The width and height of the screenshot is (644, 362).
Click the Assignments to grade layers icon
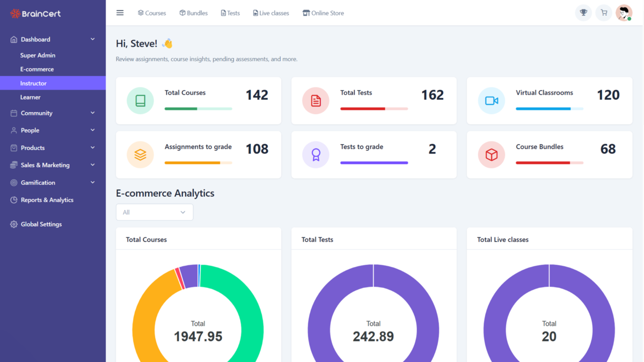pos(140,155)
